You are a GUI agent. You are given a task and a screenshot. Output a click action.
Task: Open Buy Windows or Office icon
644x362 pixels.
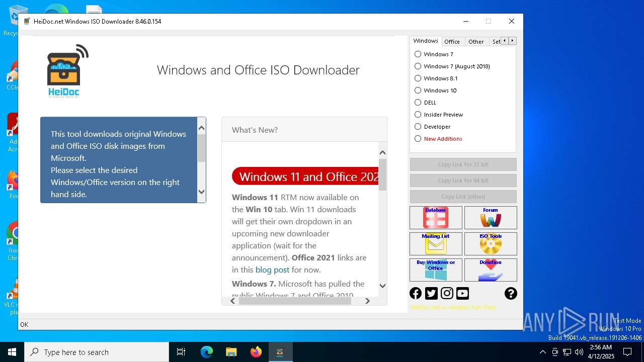[436, 270]
